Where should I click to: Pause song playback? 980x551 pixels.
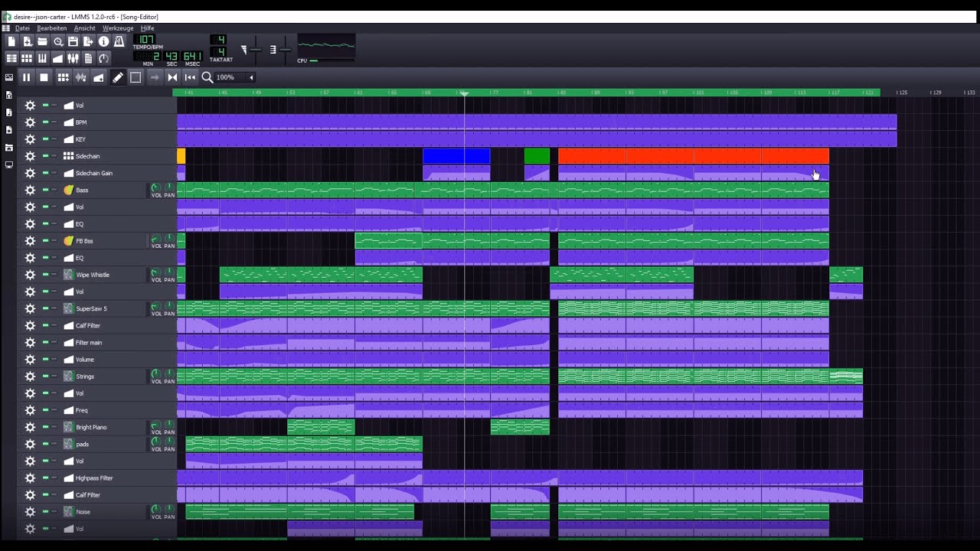pos(26,77)
